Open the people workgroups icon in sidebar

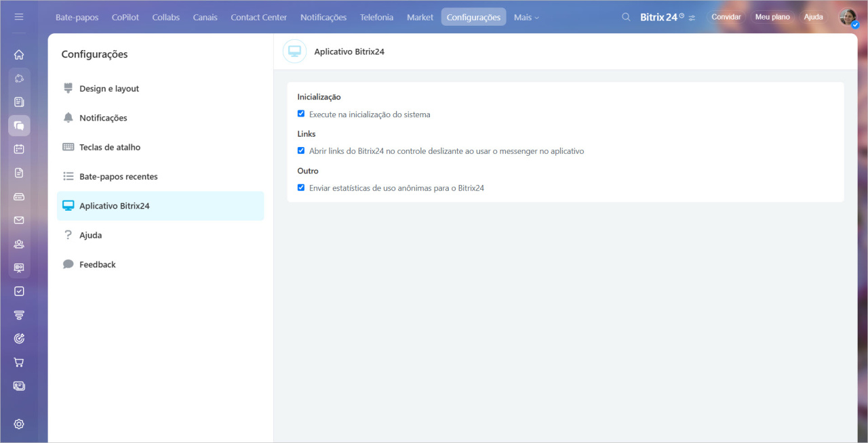[19, 244]
